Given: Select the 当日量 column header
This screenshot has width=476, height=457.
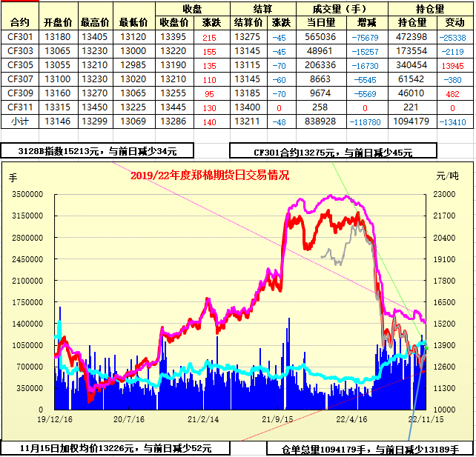Looking at the screenshot, I should pyautogui.click(x=320, y=23).
